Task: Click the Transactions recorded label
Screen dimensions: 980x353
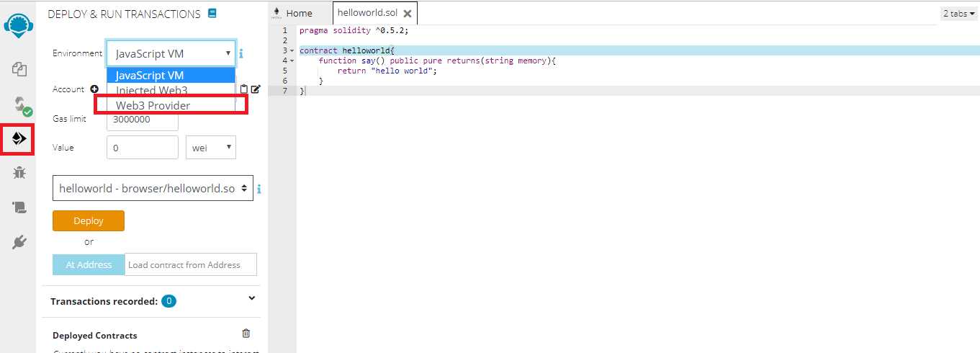Action: point(104,301)
